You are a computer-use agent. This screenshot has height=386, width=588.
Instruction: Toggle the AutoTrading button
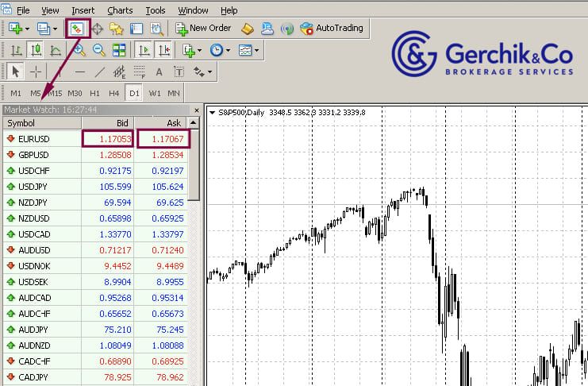(x=331, y=29)
